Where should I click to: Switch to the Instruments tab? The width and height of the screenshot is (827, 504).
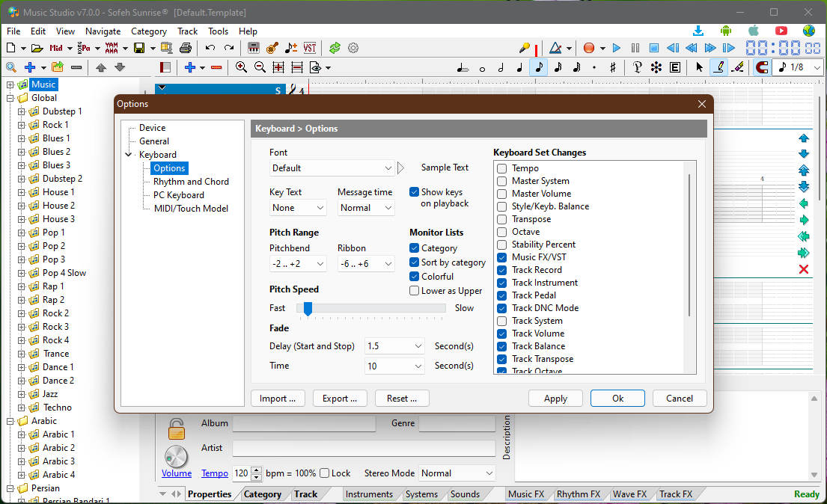(369, 494)
